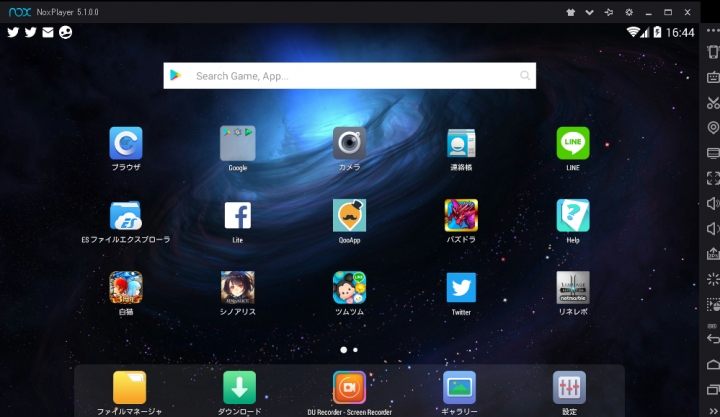The height and width of the screenshot is (417, 720).
Task: Launch Facebook Lite app
Action: (x=237, y=215)
